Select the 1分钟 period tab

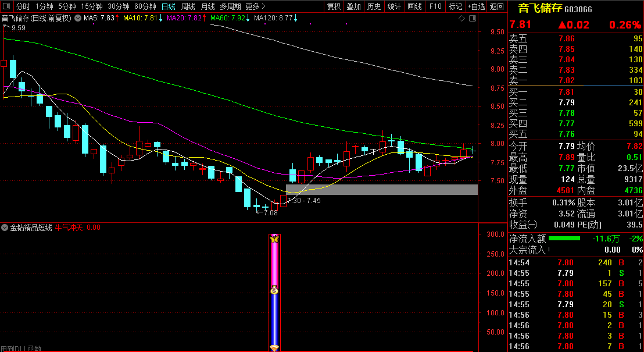pos(44,6)
